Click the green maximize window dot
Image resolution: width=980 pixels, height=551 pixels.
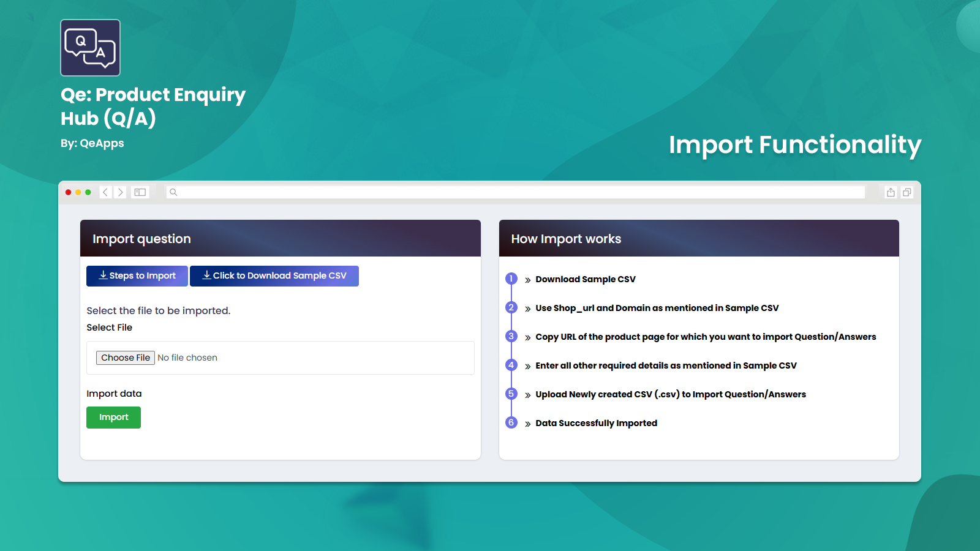tap(88, 192)
